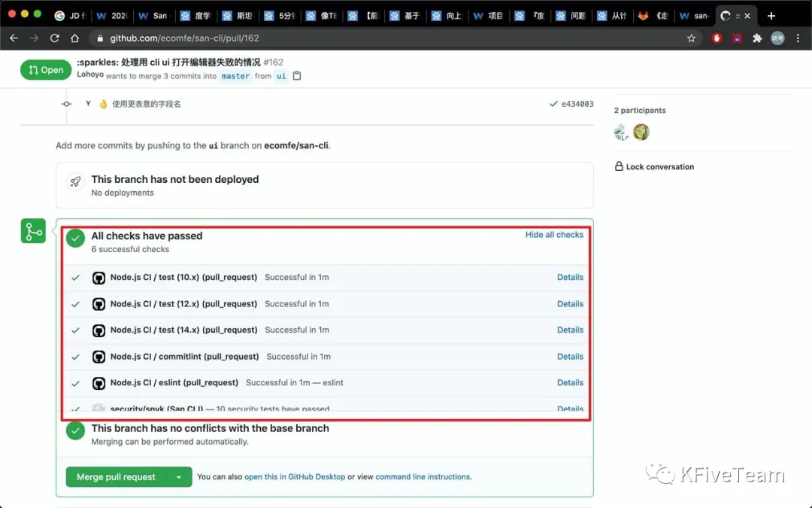
Task: Go forward in browser history
Action: tap(34, 38)
